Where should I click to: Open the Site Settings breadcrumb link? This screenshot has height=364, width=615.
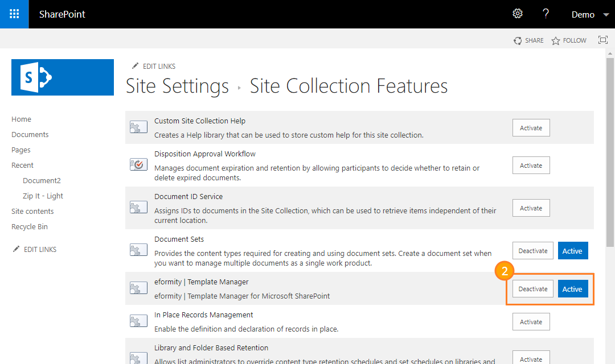coord(177,86)
